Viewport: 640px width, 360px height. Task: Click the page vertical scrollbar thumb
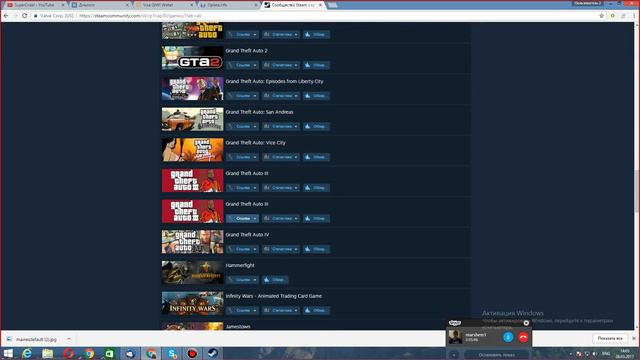(637, 191)
